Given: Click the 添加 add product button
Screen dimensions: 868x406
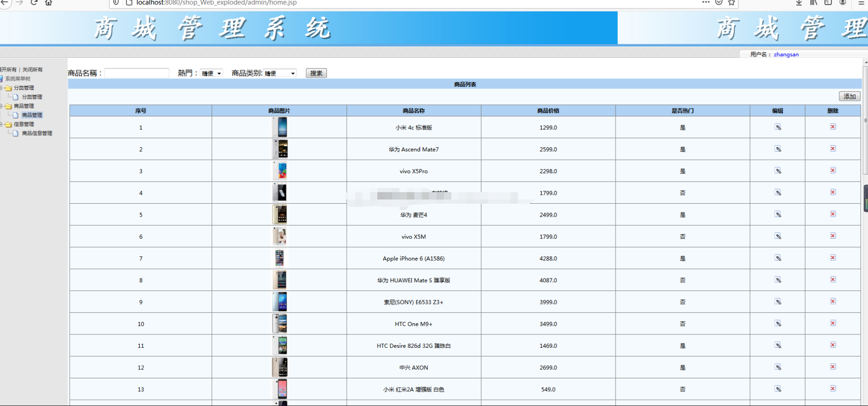Looking at the screenshot, I should (850, 96).
